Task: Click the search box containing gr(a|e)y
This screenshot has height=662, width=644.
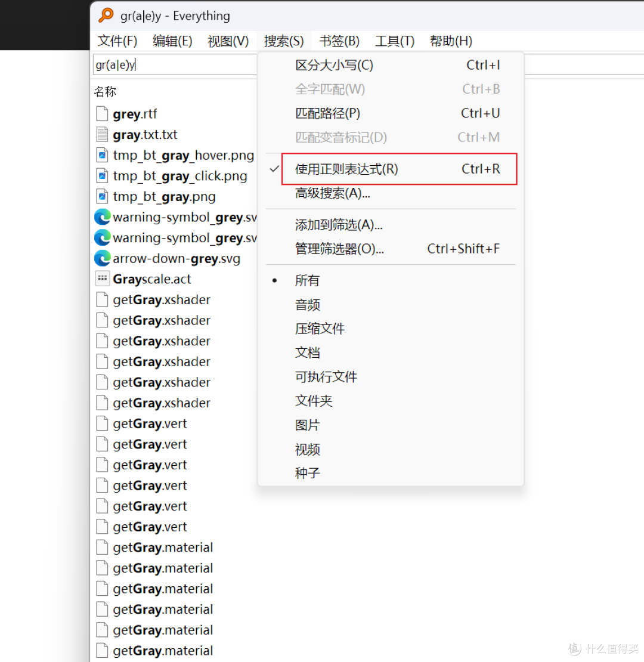Action: (x=175, y=64)
